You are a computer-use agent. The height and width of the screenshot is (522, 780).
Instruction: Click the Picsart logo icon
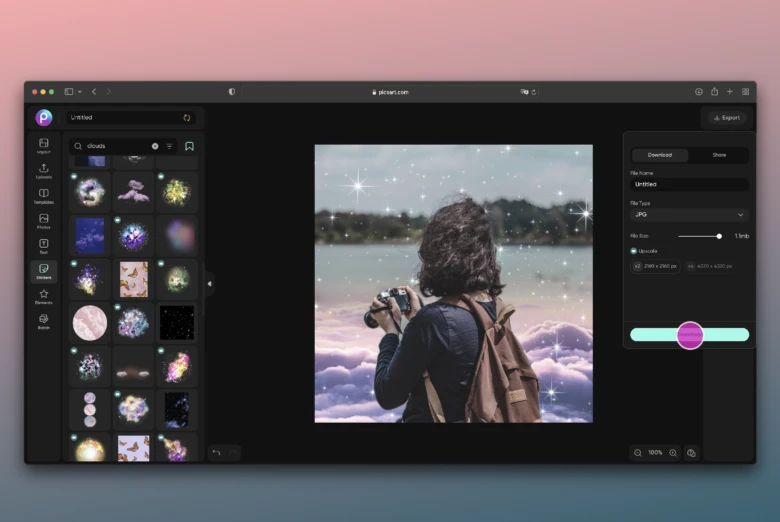(x=44, y=118)
